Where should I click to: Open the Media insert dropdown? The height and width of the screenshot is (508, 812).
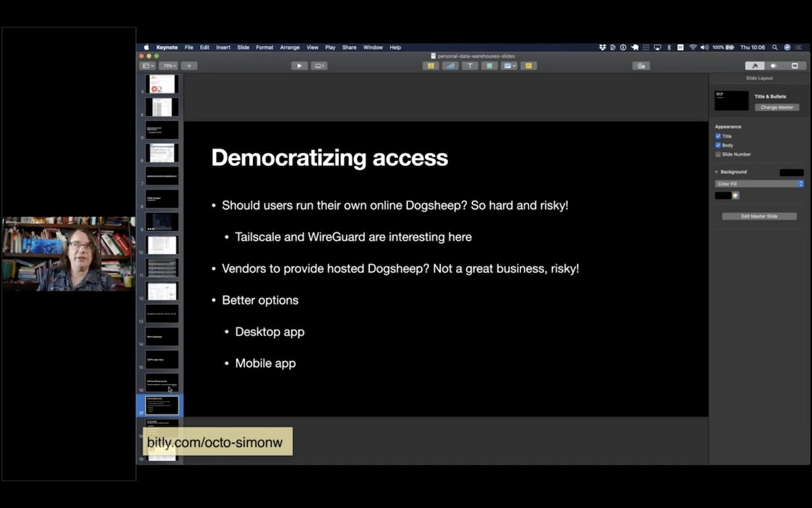[509, 66]
